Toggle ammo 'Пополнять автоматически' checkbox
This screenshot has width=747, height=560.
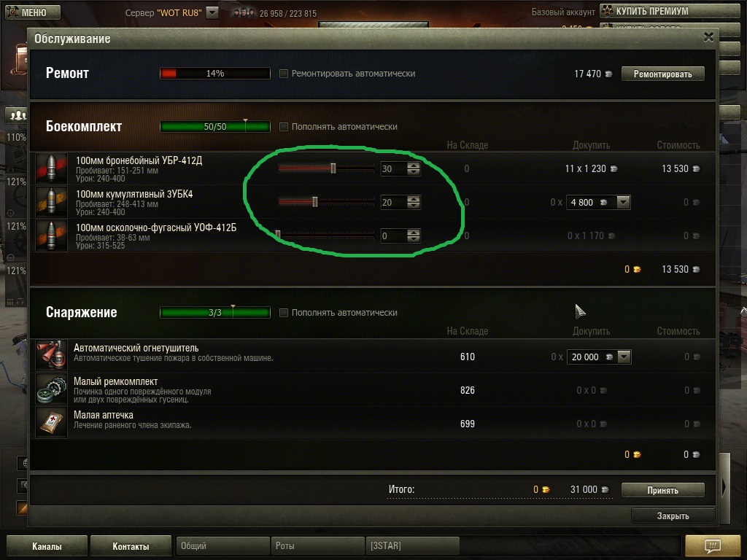click(284, 127)
